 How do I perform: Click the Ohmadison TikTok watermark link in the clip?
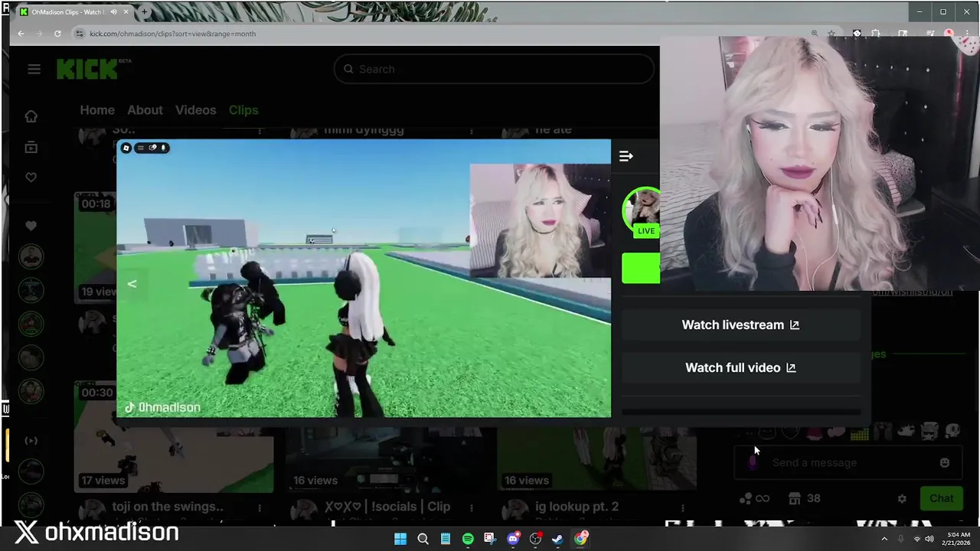point(162,407)
